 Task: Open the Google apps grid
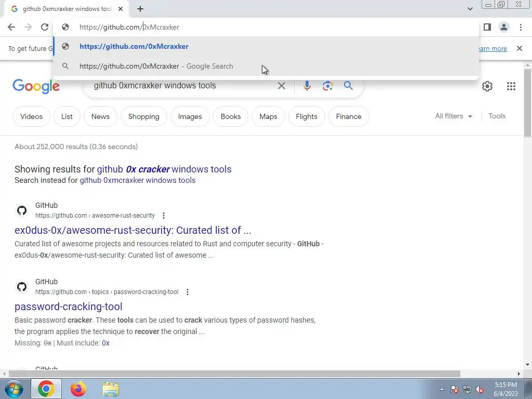(511, 86)
